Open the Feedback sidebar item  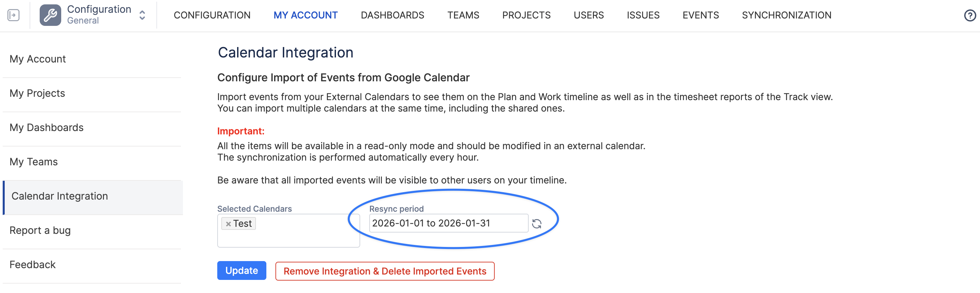point(32,264)
